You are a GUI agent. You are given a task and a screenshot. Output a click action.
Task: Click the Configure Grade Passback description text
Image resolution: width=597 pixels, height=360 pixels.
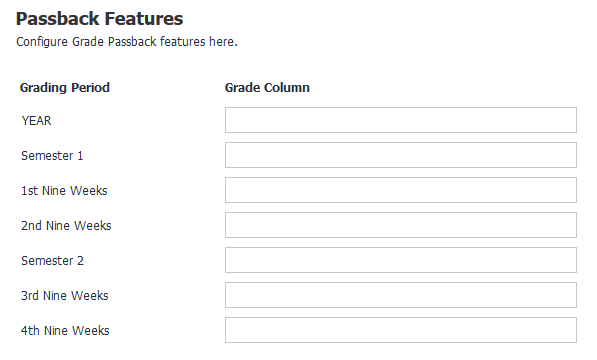click(127, 41)
